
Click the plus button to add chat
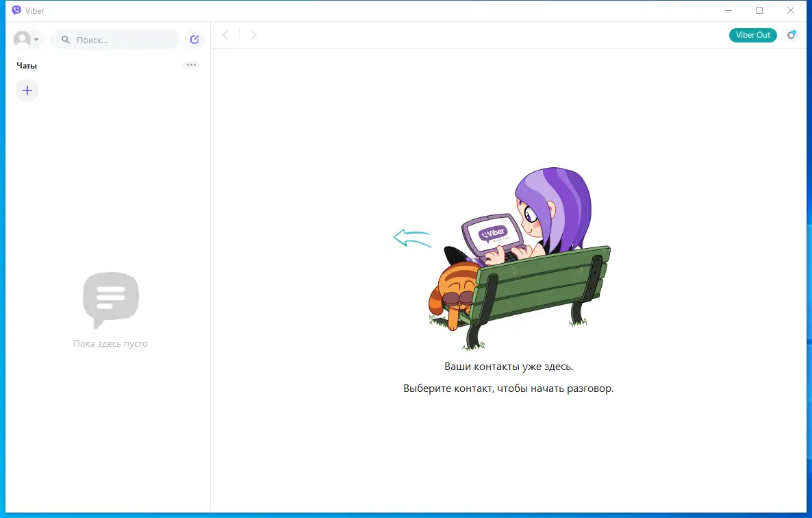27,90
